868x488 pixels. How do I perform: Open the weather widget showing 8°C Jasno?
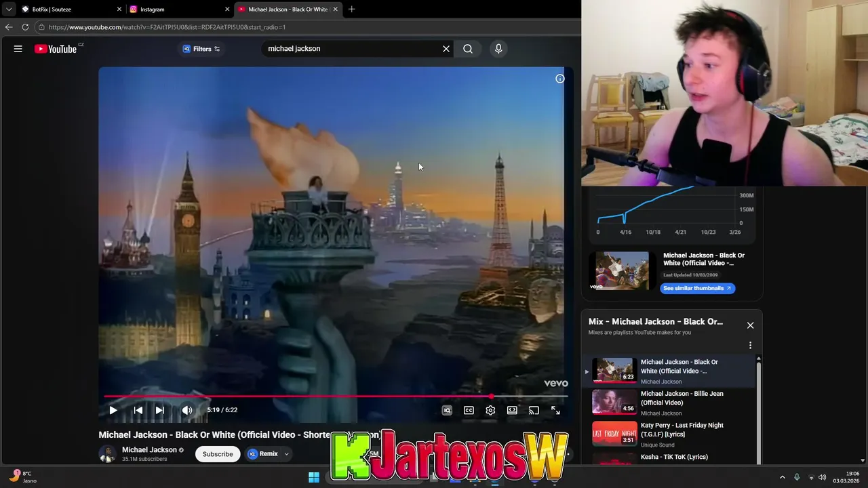point(24,476)
